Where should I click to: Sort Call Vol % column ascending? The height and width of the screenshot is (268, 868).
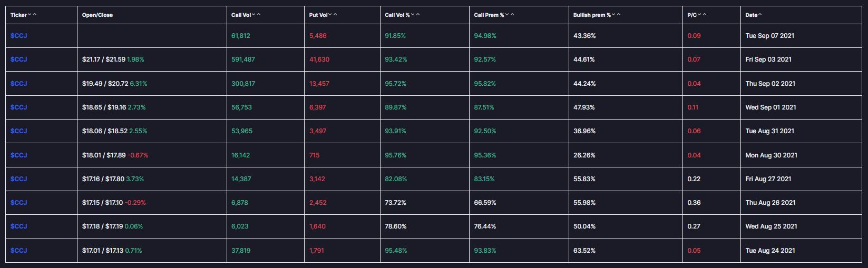(418, 15)
